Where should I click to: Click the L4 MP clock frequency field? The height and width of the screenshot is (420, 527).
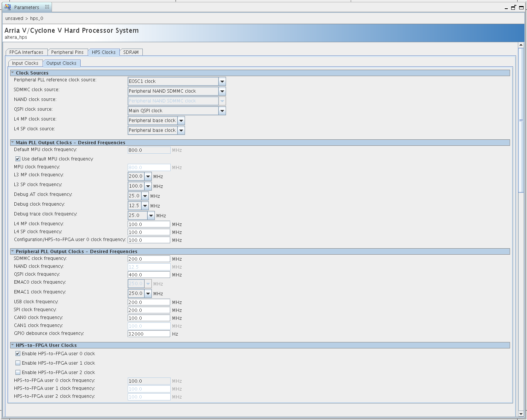click(149, 224)
